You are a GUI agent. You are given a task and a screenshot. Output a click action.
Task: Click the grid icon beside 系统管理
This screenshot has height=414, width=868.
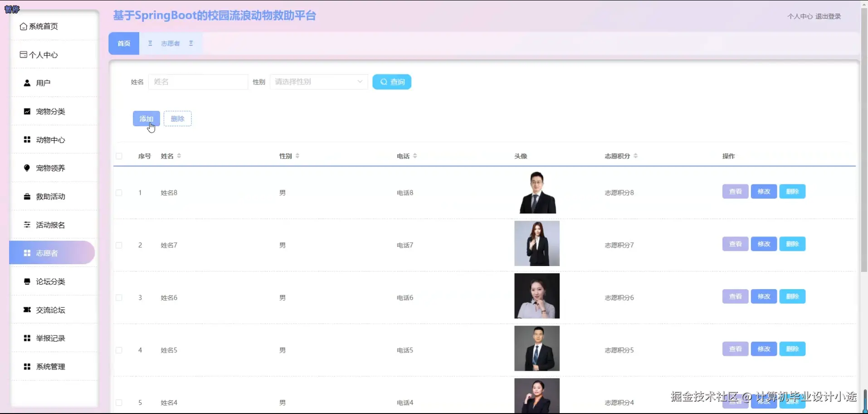point(27,366)
